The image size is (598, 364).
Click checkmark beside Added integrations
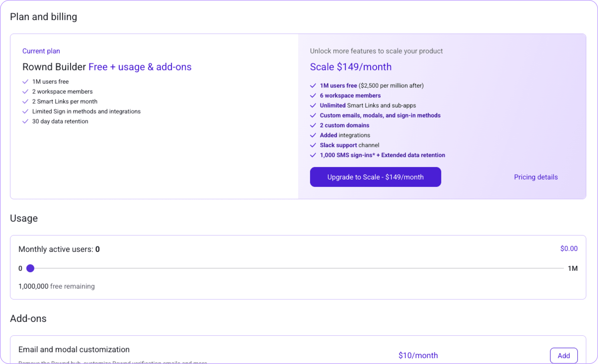pyautogui.click(x=313, y=135)
